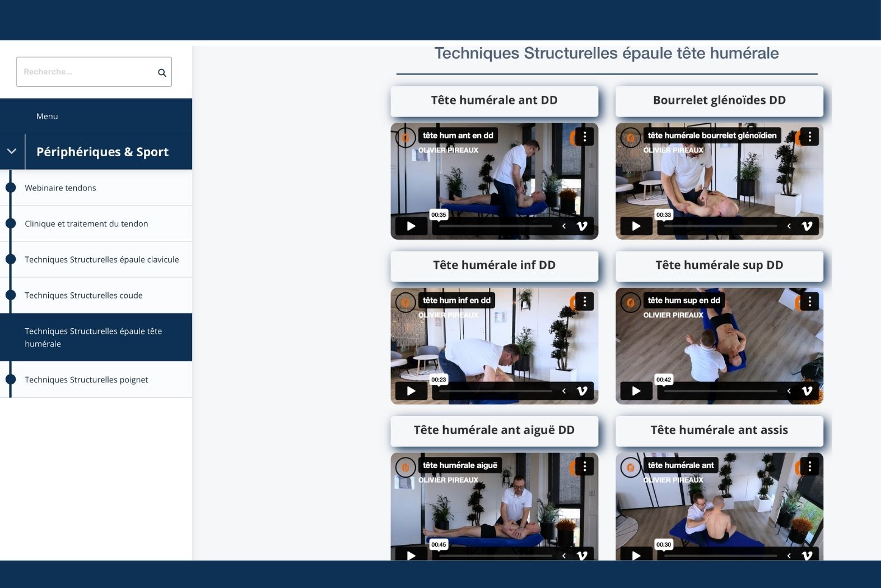
Task: Click Vimeo logo on 'tête hum ant' video
Action: click(x=582, y=226)
